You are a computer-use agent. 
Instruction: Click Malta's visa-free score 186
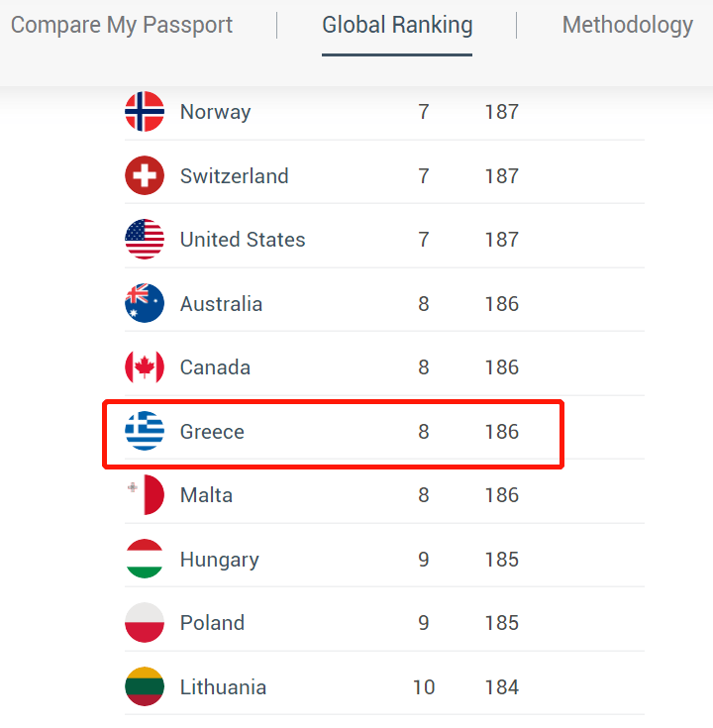[x=501, y=495]
